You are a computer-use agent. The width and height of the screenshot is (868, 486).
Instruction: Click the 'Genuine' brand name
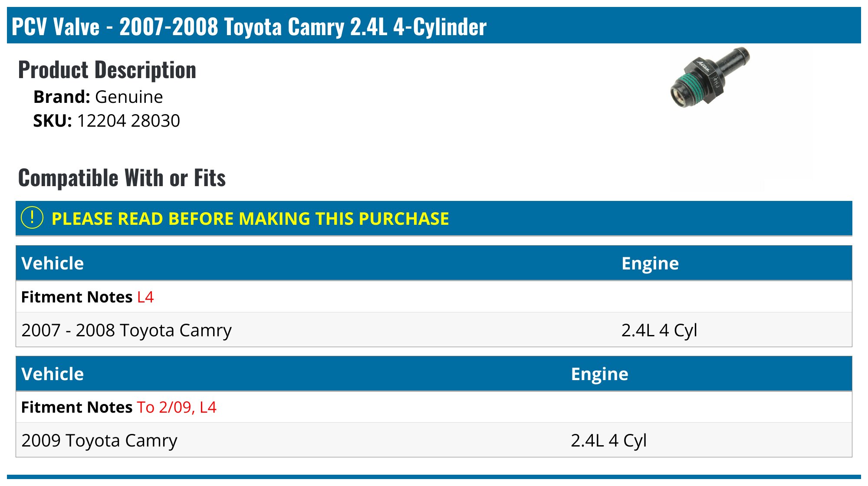129,97
